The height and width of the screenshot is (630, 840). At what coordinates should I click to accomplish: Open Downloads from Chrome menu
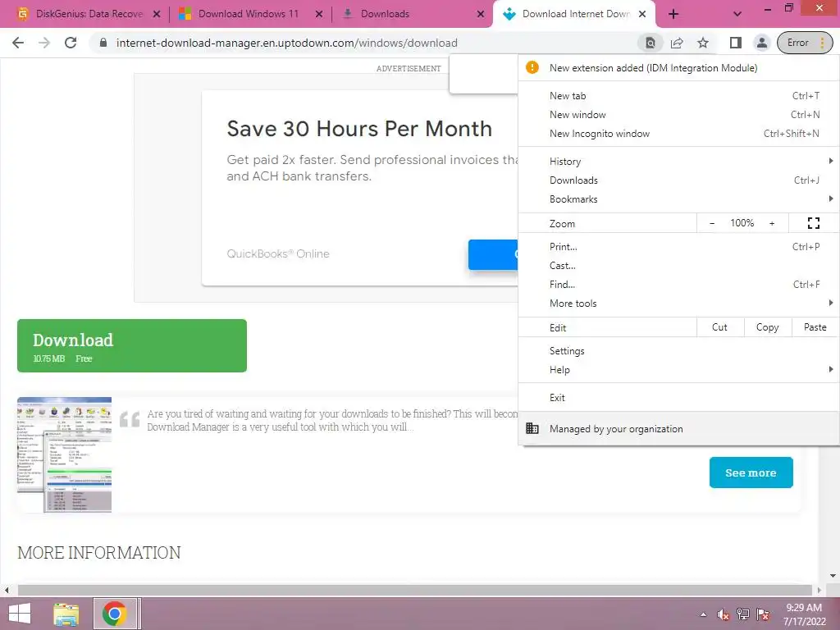coord(678,180)
